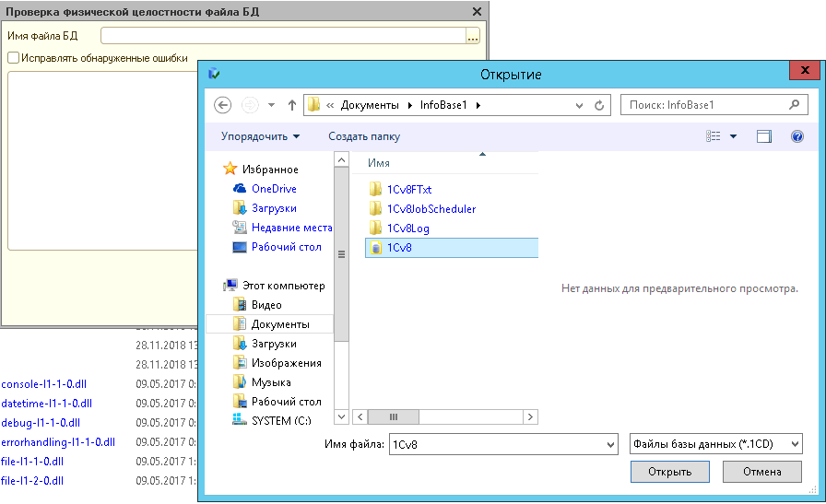Click the Открыть button
826x504 pixels.
point(670,472)
